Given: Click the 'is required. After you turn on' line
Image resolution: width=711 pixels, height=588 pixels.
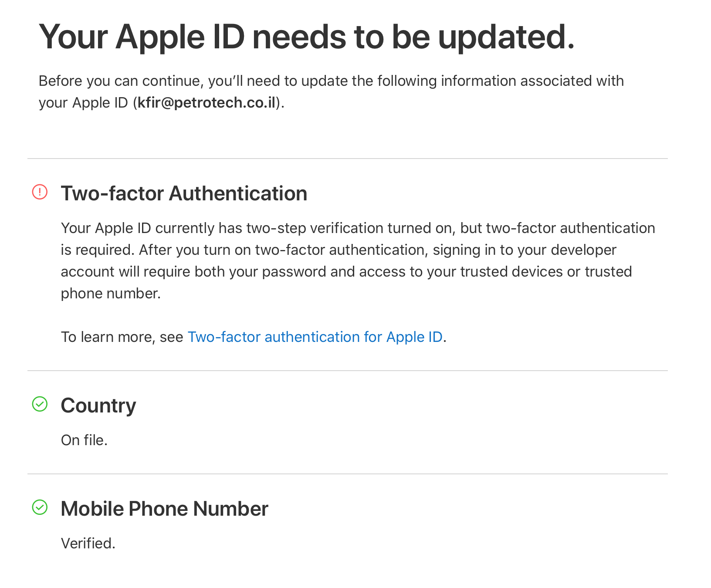Looking at the screenshot, I should [339, 250].
